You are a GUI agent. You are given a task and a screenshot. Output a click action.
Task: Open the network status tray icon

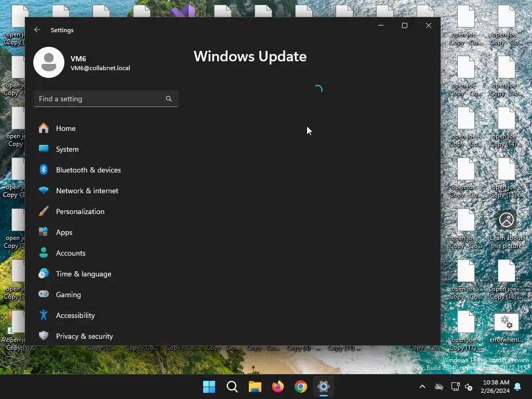tap(455, 387)
